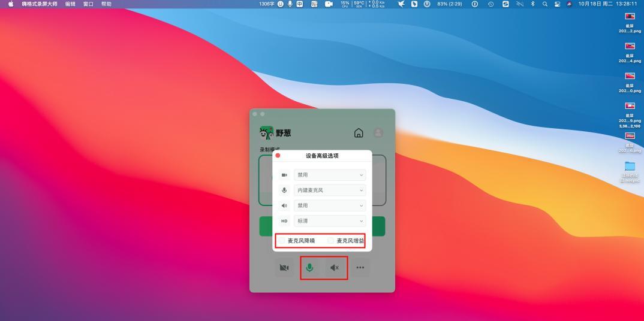Click the home icon in 野葱 window
The image size is (644, 321).
pyautogui.click(x=359, y=133)
